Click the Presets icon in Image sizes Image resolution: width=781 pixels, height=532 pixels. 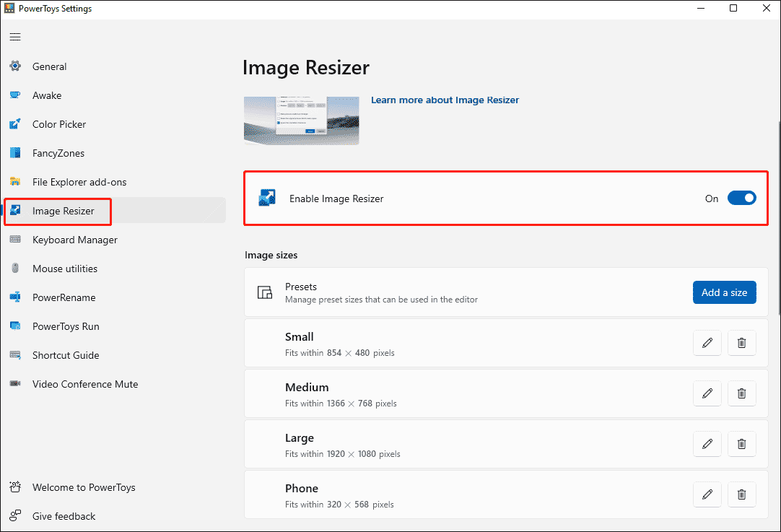click(265, 292)
